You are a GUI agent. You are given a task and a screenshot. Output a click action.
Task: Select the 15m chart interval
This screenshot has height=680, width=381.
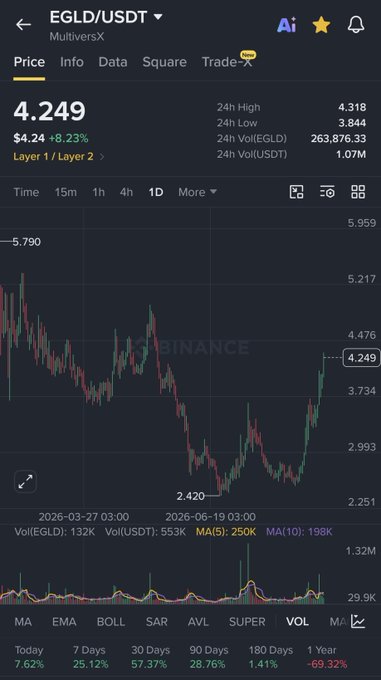coord(65,192)
